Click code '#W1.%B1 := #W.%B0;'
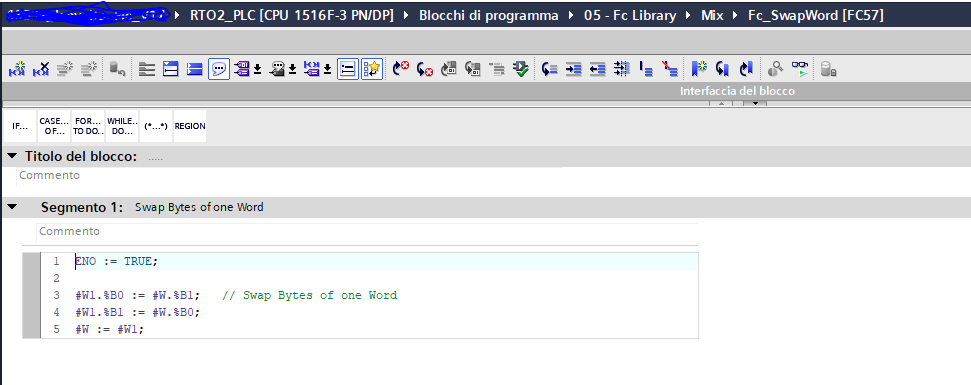The height and width of the screenshot is (385, 971). click(x=137, y=313)
